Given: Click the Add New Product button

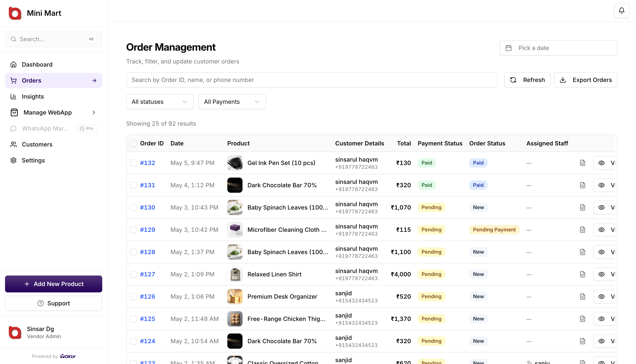Looking at the screenshot, I should pyautogui.click(x=54, y=284).
